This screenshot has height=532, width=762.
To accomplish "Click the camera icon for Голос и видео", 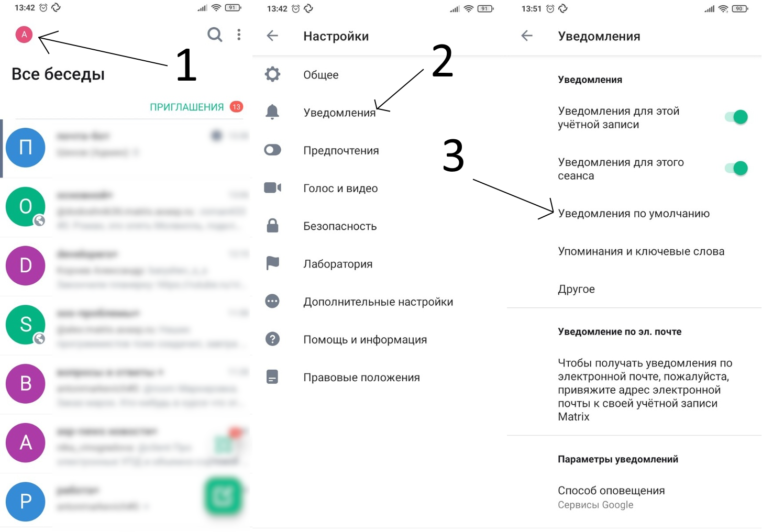I will click(x=272, y=187).
